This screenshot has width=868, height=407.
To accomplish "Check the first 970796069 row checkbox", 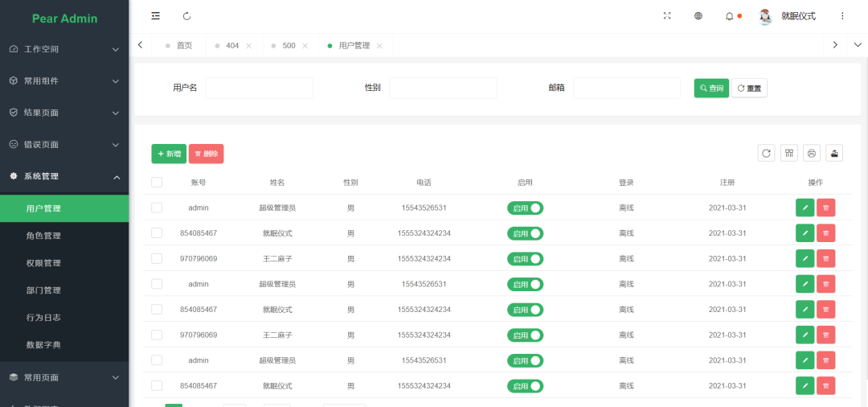I will 157,258.
